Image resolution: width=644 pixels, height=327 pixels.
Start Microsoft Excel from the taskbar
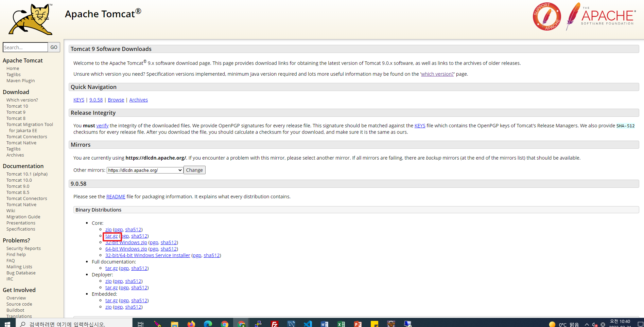tap(341, 323)
